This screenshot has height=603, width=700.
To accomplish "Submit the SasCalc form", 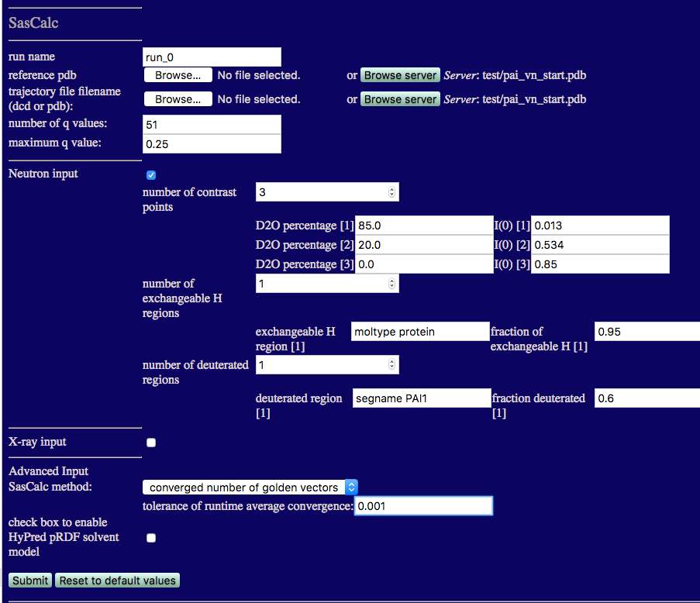I will [x=30, y=581].
